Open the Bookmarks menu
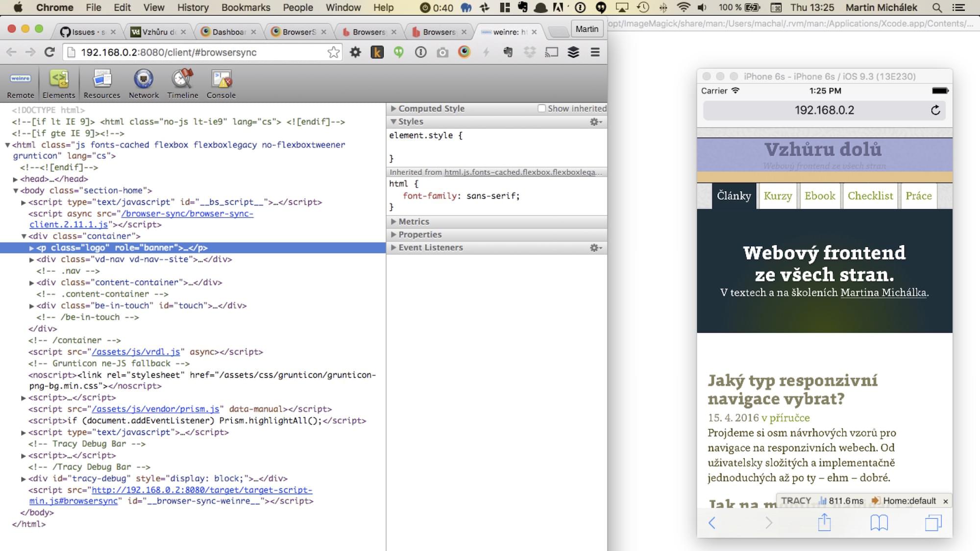This screenshot has height=551, width=980. [x=245, y=7]
